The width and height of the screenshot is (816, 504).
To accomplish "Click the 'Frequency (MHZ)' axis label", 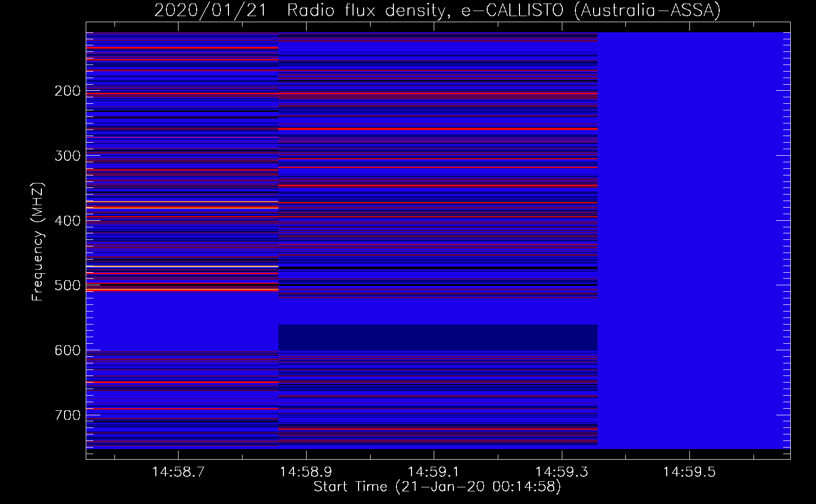I will click(37, 242).
